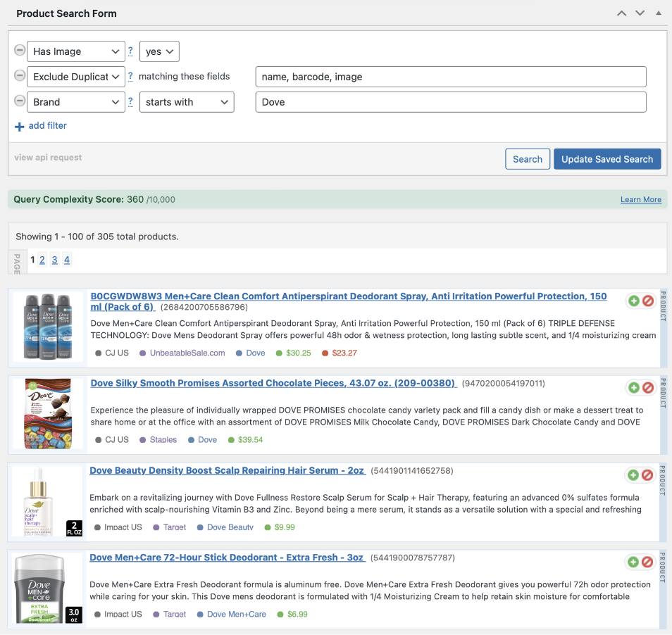The image size is (672, 635).
Task: Click the Dove chocolate bag thumbnail
Action: [48, 414]
